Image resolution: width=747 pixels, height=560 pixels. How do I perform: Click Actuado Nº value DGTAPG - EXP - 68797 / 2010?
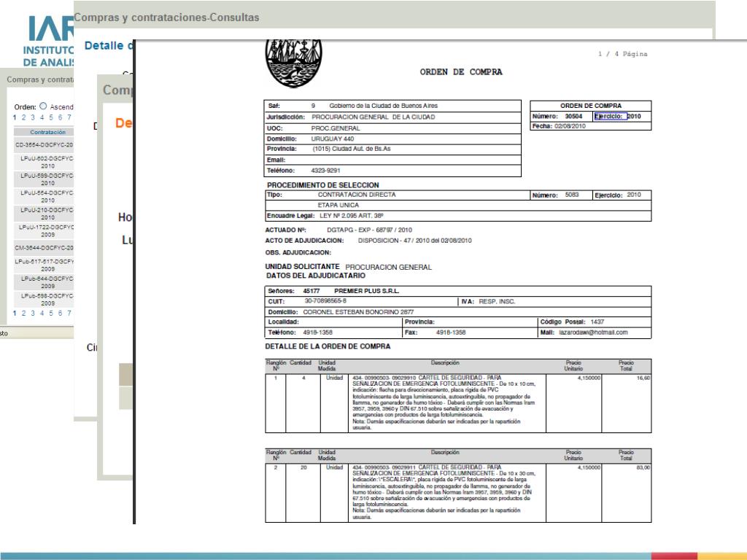(369, 230)
